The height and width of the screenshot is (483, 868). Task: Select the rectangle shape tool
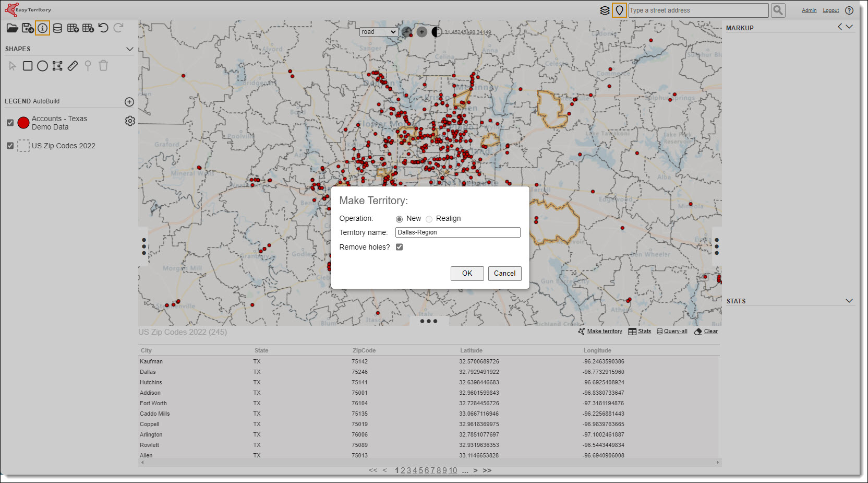point(28,66)
